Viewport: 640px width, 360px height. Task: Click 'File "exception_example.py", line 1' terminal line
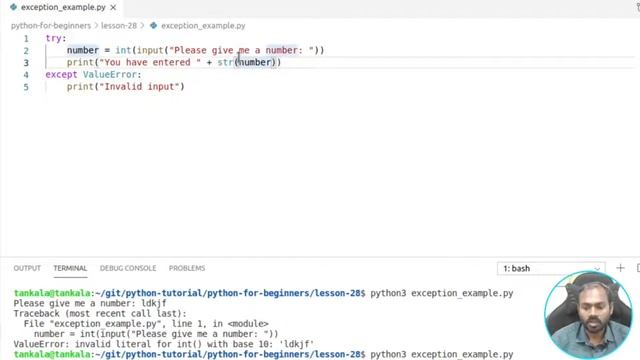(x=146, y=324)
